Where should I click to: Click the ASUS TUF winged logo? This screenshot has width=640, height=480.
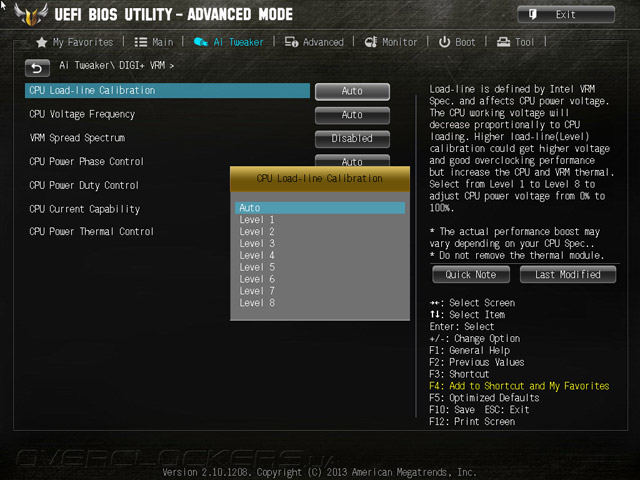(31, 14)
